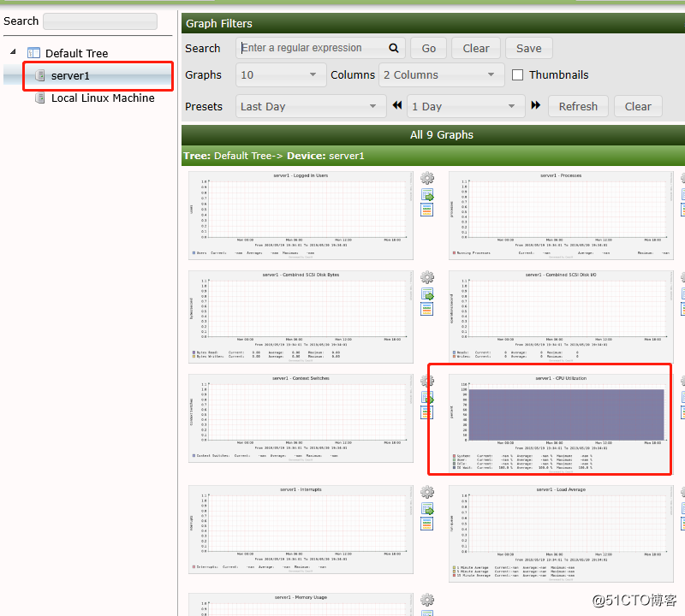
Task: Open gear utilities for Interrupts graph
Action: point(427,493)
